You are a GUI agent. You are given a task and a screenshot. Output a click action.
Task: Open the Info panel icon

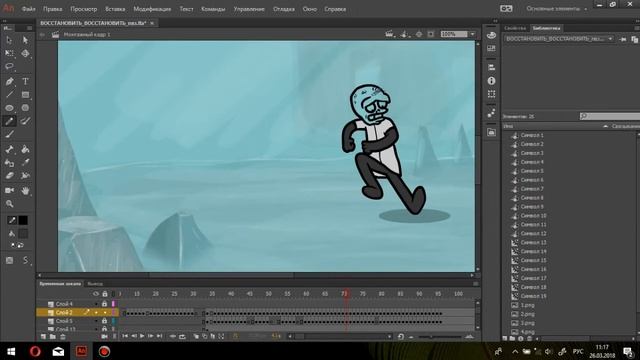coord(491,81)
